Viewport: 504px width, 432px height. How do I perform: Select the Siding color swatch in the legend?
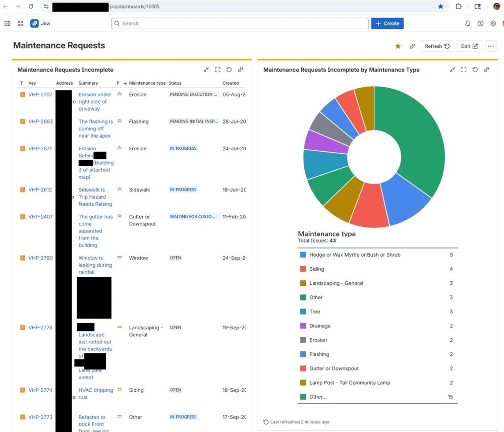click(303, 269)
